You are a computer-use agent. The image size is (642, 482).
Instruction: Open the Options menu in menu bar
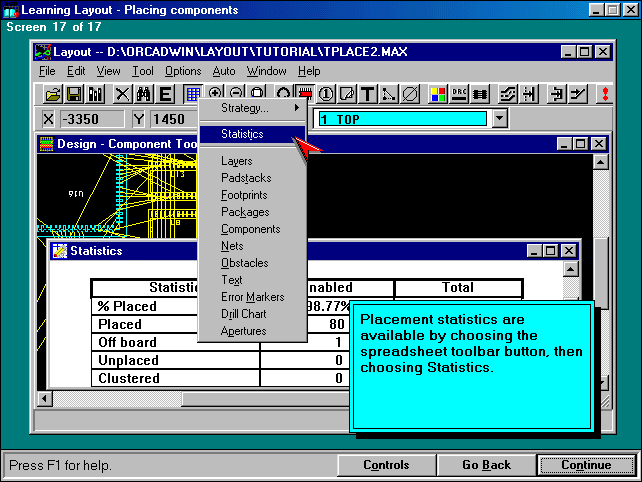(183, 71)
